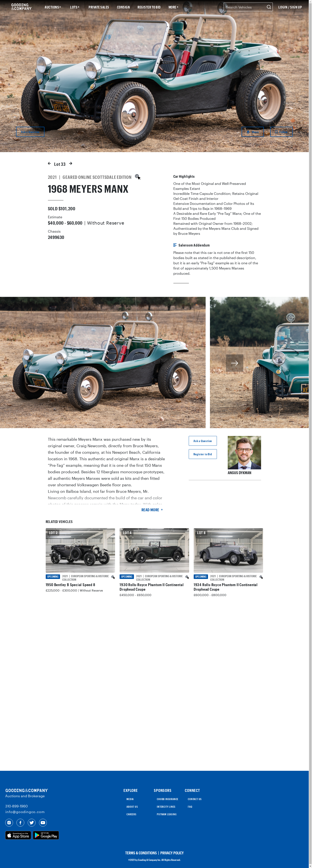Click the Ask a Question button
The image size is (312, 868).
pyautogui.click(x=203, y=441)
